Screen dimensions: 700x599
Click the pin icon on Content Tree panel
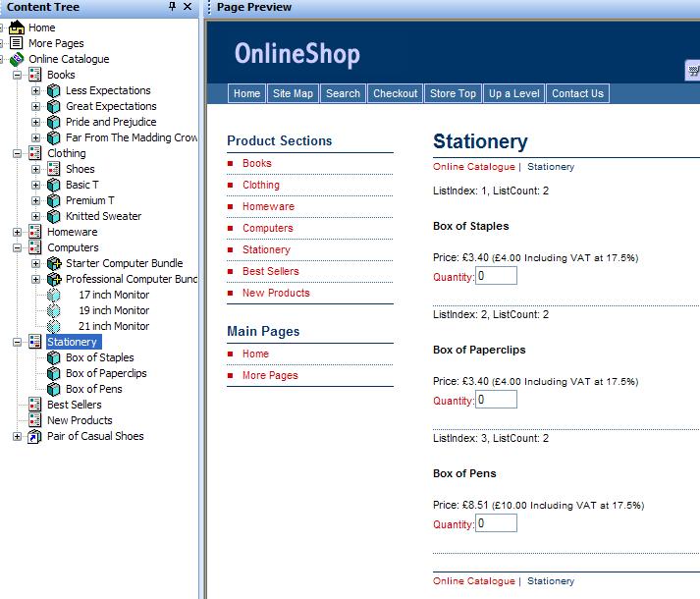(x=173, y=7)
